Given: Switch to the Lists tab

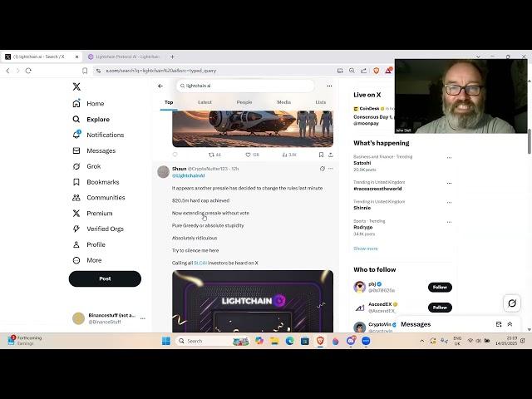Looking at the screenshot, I should point(320,102).
